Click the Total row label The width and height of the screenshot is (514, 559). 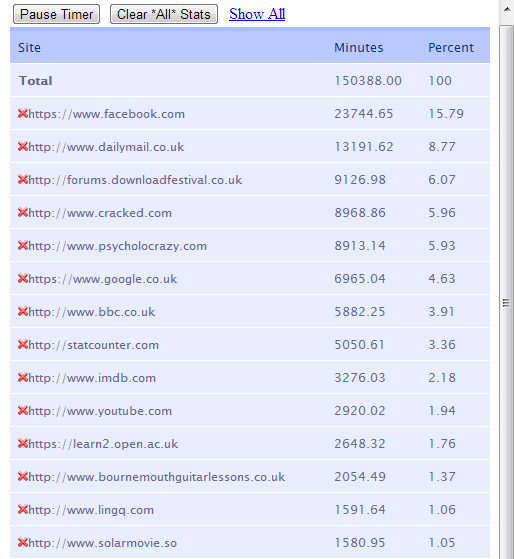tap(36, 81)
